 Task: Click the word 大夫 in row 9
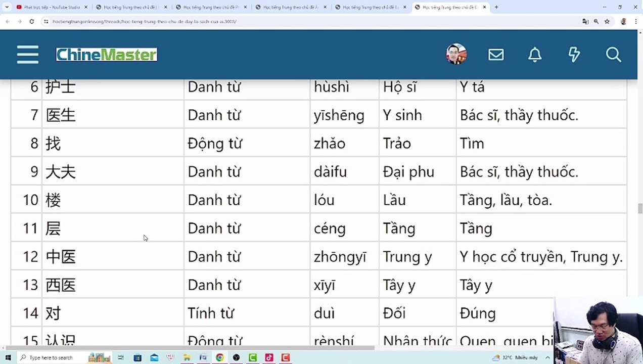pos(61,172)
